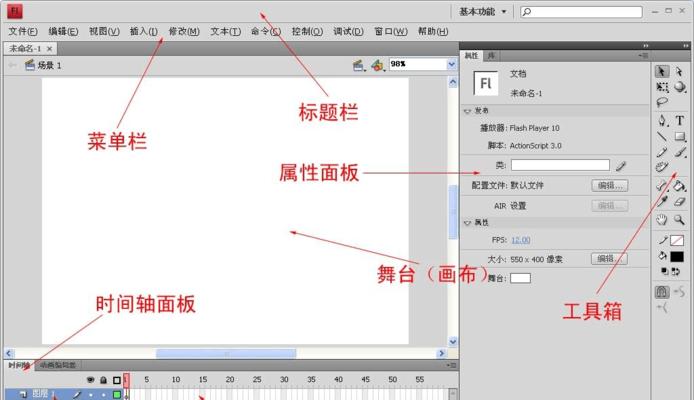Toggle the lock dot of layer 图层 1
This screenshot has width=694, height=400.
click(104, 395)
